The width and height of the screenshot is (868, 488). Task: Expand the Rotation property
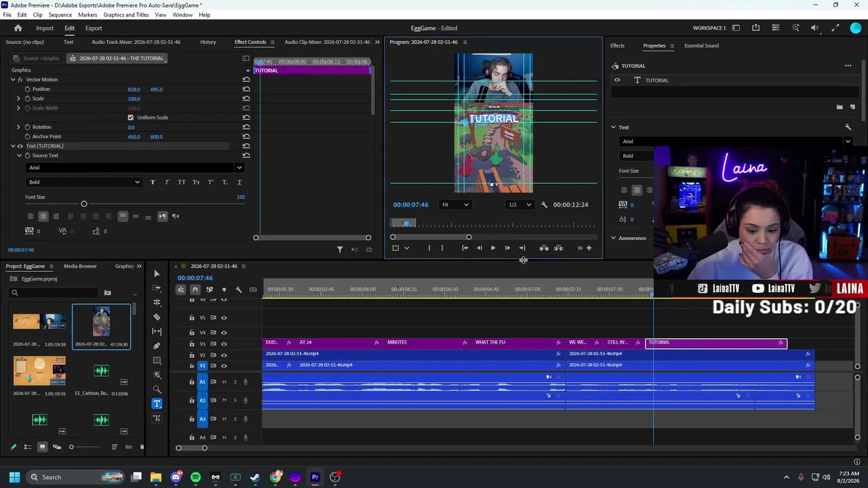point(18,127)
